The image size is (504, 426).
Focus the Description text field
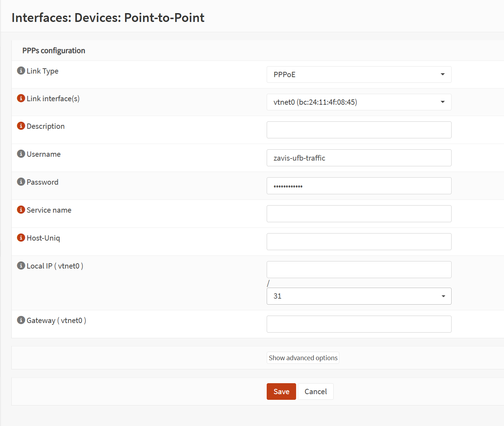(x=358, y=130)
